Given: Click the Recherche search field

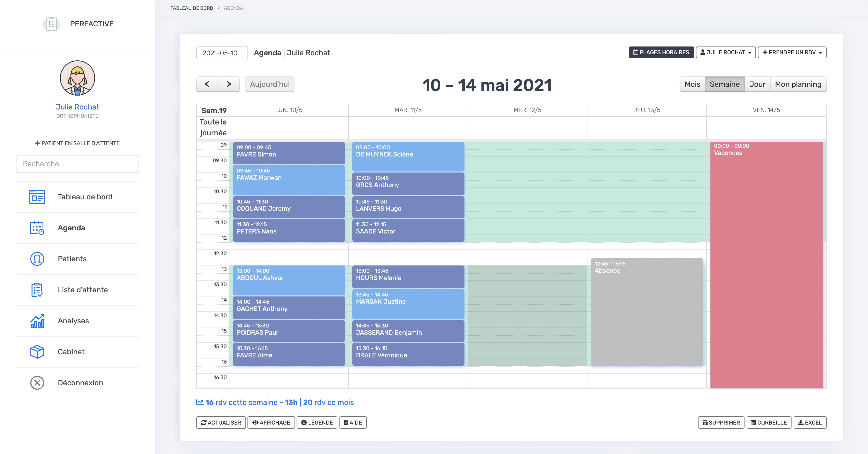Looking at the screenshot, I should 78,164.
